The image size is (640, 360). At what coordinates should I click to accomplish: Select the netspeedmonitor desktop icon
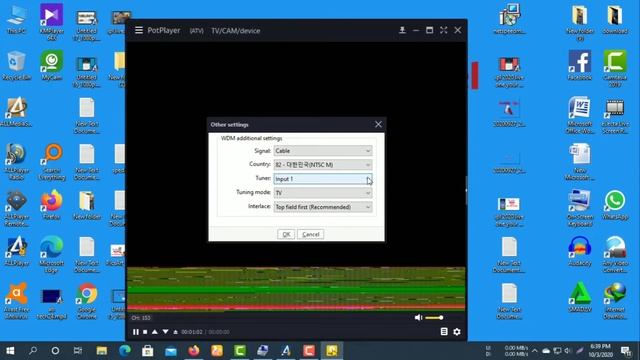point(509,20)
